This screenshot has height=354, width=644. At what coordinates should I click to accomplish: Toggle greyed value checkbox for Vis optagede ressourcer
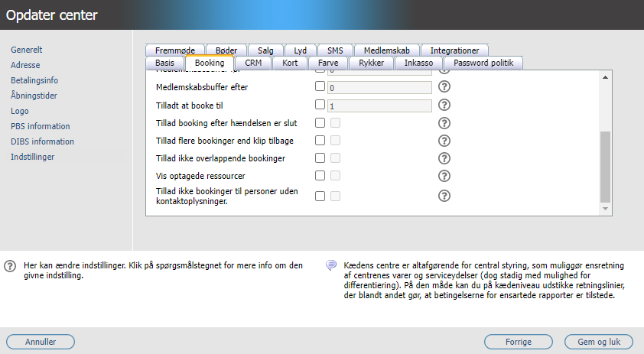tap(335, 176)
